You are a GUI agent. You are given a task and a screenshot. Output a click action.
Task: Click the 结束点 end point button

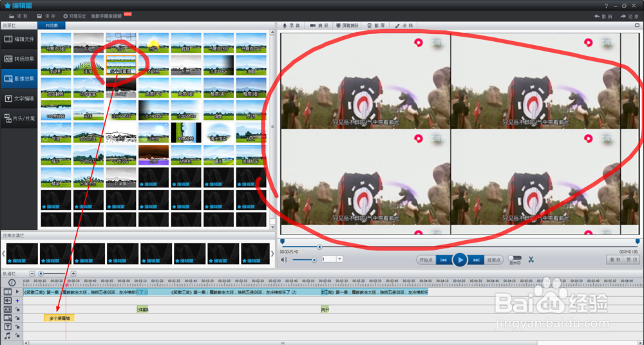[x=494, y=260]
